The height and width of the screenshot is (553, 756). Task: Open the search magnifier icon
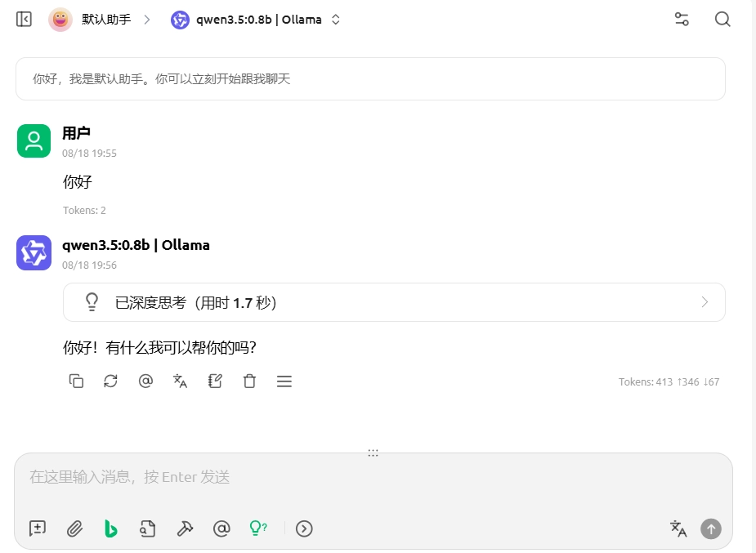pos(722,20)
